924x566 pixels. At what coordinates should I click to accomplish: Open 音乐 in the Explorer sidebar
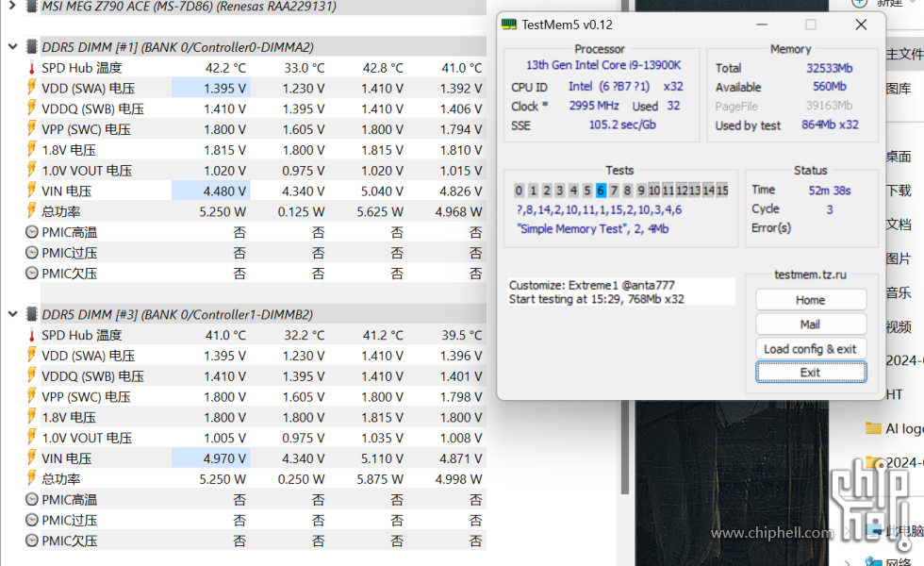tap(899, 292)
